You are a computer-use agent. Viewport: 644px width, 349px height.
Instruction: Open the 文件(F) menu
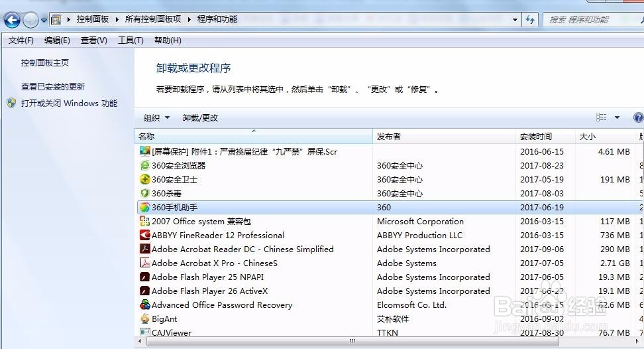[x=21, y=40]
